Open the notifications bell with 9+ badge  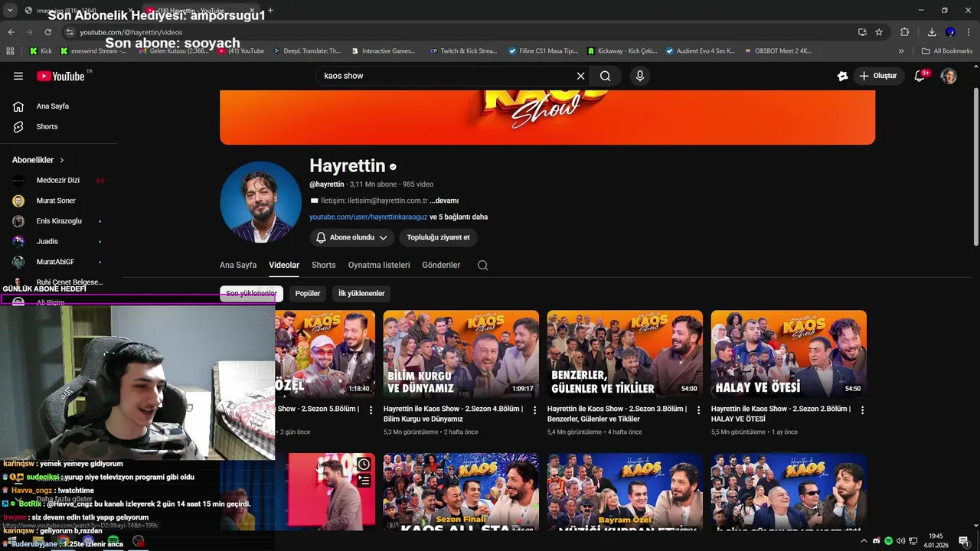coord(921,76)
